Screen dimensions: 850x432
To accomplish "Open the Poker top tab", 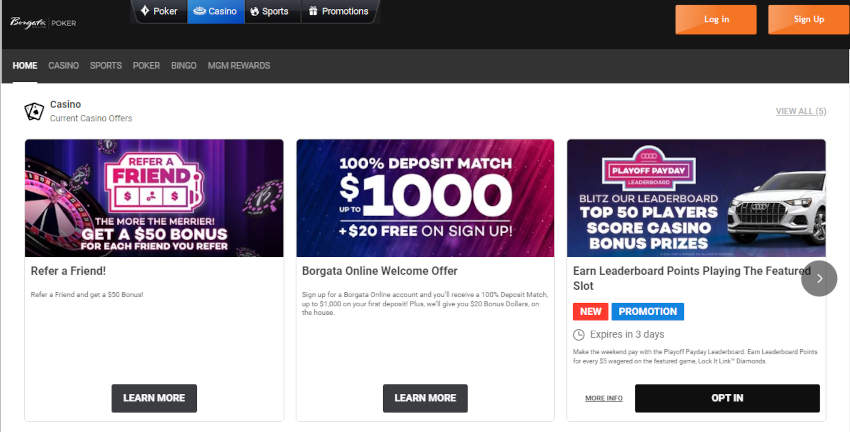I will pyautogui.click(x=159, y=11).
